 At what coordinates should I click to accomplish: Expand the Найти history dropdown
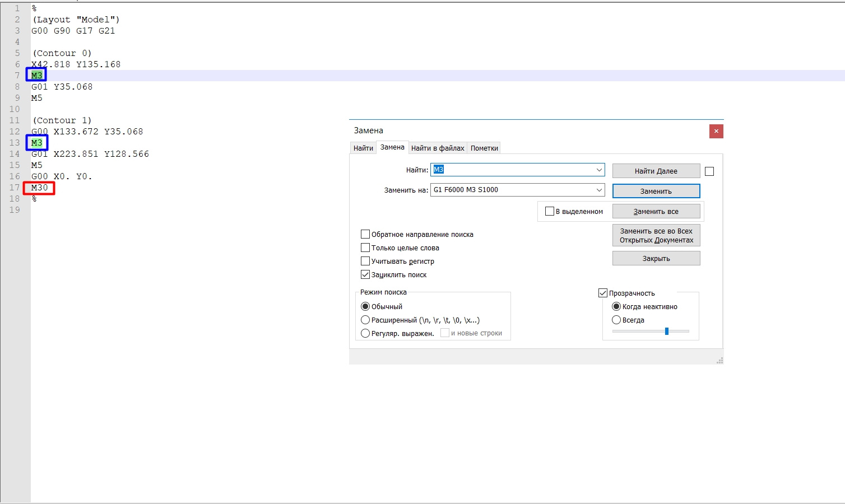pos(599,170)
